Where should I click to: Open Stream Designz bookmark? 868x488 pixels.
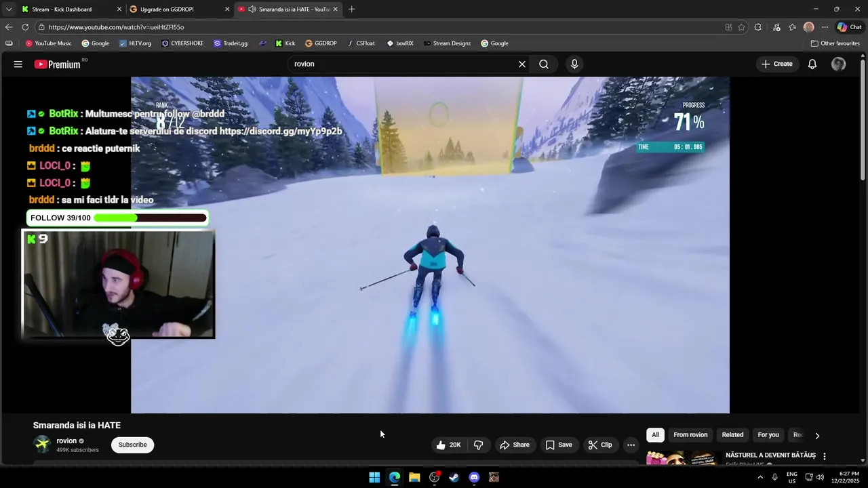coord(447,43)
